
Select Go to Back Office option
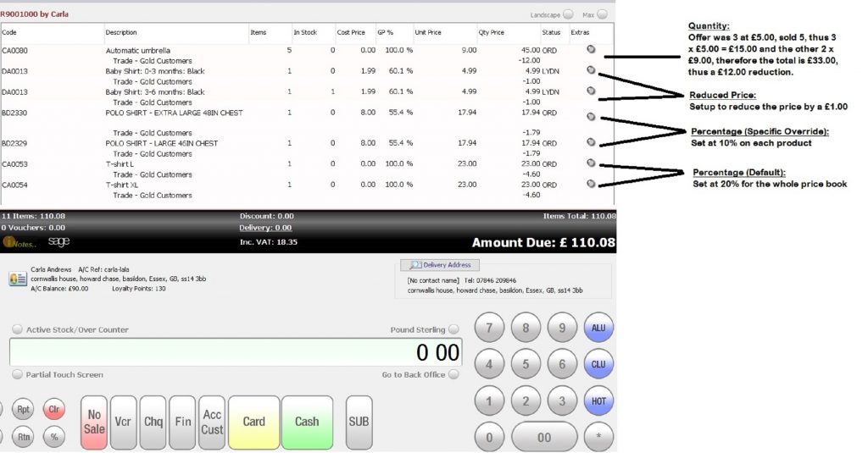coord(454,374)
